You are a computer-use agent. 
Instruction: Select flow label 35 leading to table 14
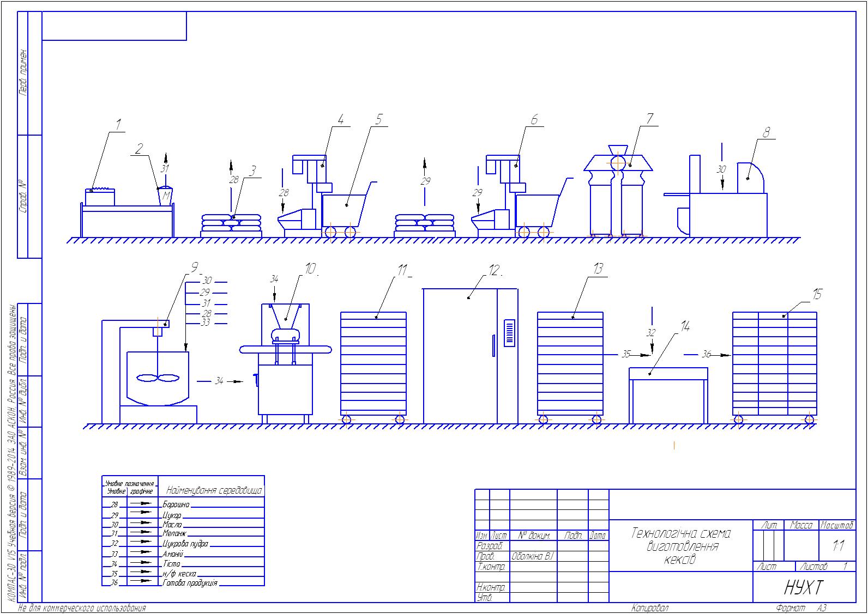[626, 355]
